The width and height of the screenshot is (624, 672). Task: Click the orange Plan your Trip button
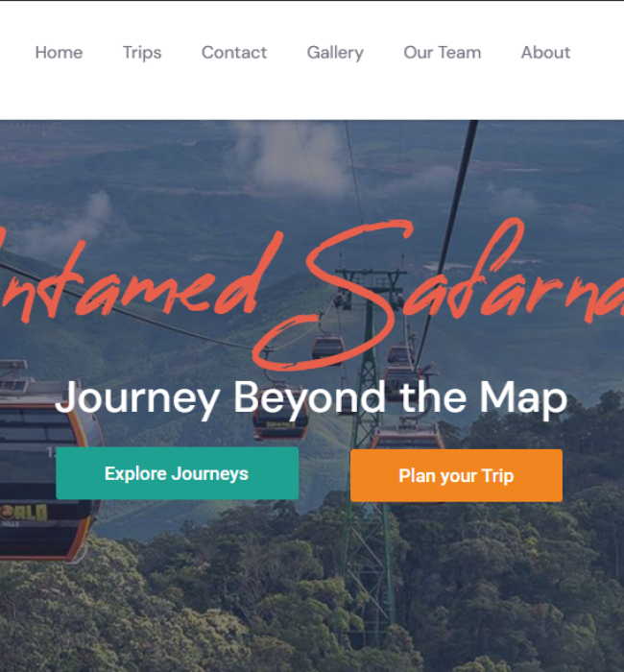pos(456,475)
